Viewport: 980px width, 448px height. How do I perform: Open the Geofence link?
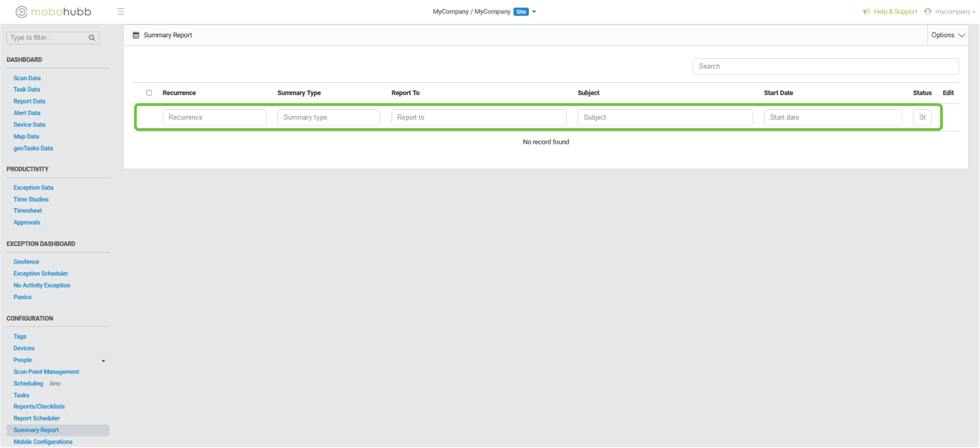click(x=26, y=262)
